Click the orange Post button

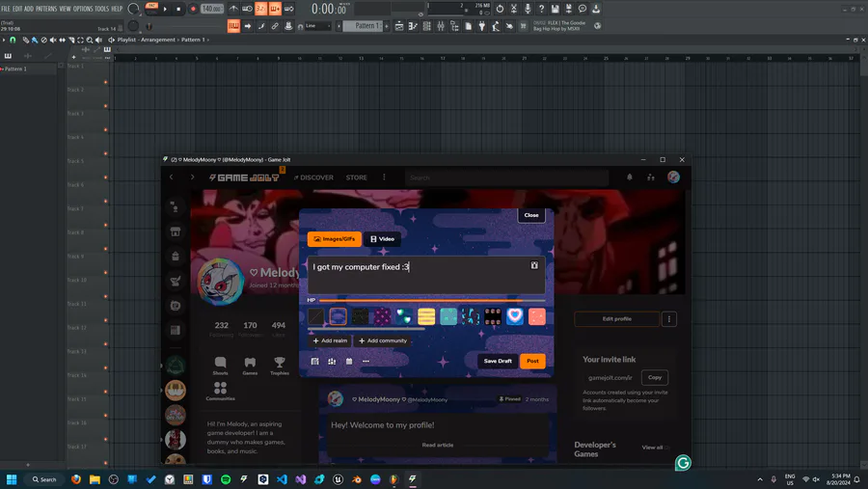point(532,361)
